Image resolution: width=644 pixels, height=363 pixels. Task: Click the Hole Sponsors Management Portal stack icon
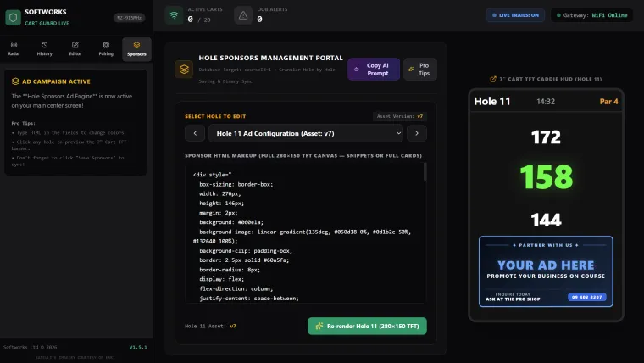click(184, 69)
